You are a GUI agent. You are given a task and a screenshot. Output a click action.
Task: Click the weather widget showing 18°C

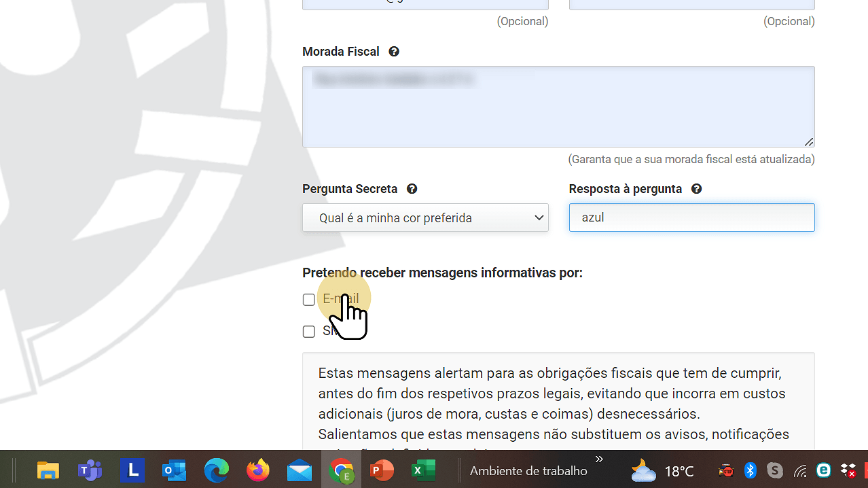coord(662,471)
